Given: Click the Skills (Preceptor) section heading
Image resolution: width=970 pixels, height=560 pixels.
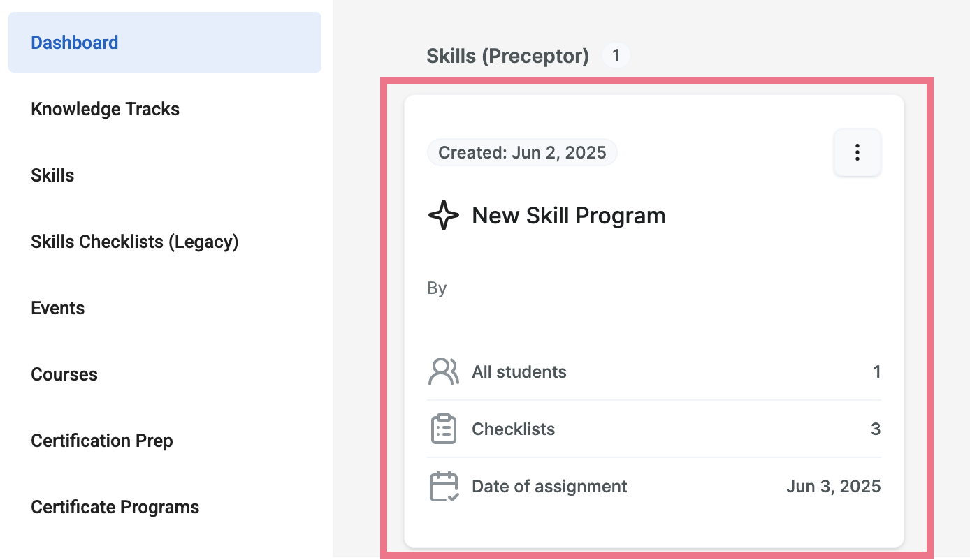Looking at the screenshot, I should pos(508,56).
